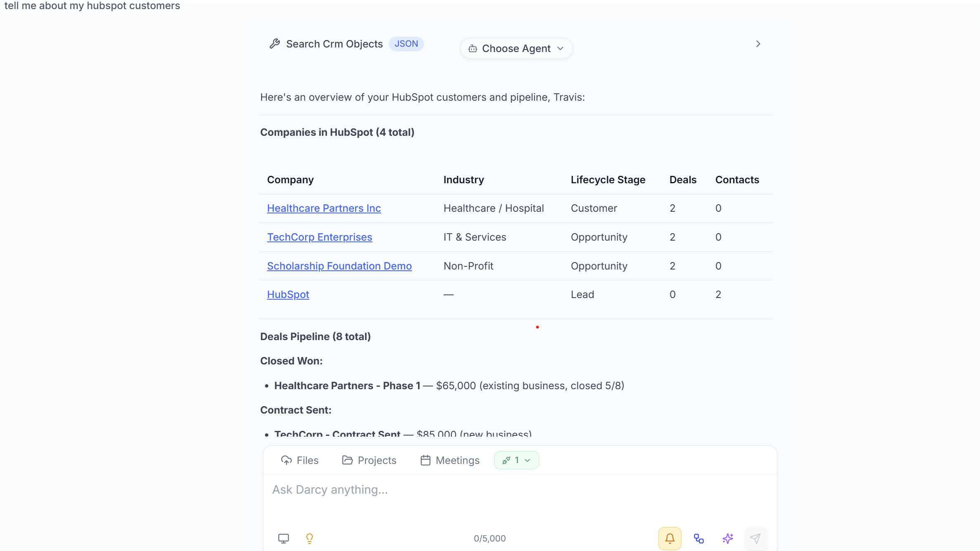Click the Company column header
Viewport: 980px width, 551px height.
tap(290, 180)
